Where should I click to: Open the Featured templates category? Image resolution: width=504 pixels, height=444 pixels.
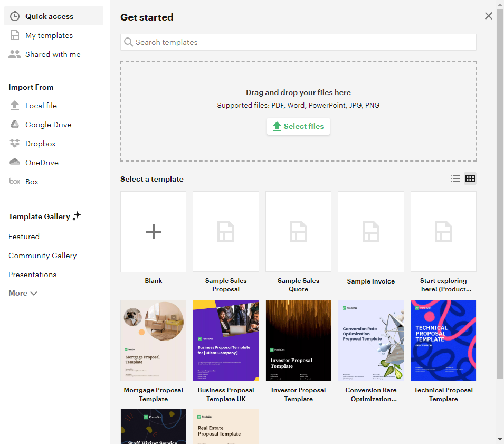click(x=24, y=237)
